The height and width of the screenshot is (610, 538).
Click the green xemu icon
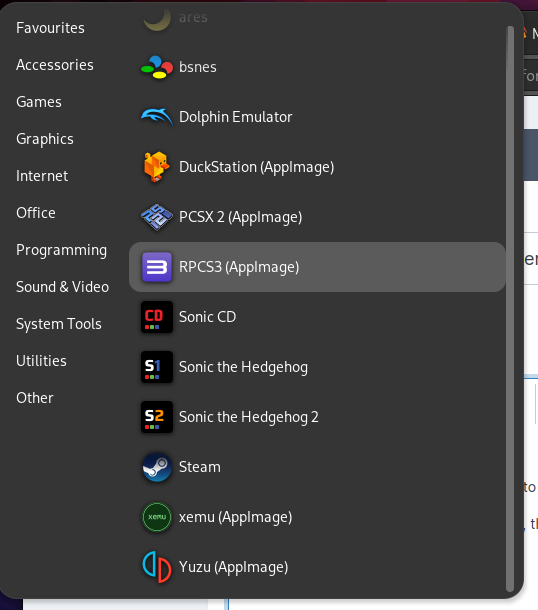pos(157,517)
